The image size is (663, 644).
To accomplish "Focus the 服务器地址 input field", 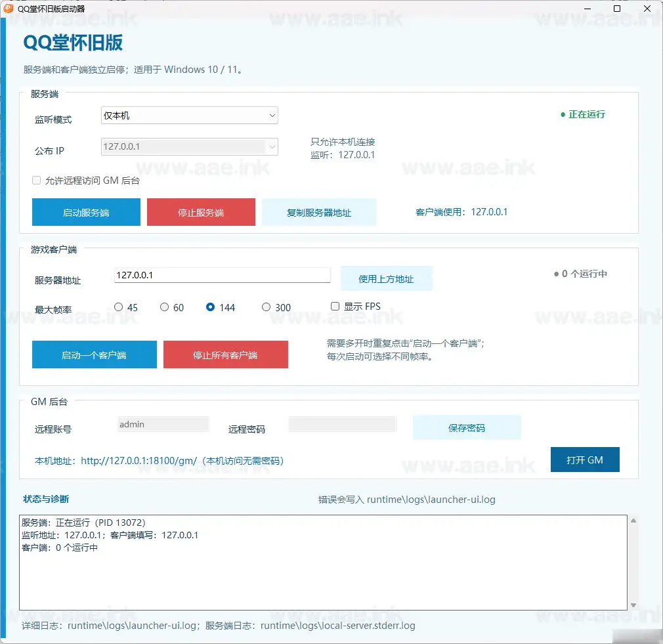I will pos(223,275).
